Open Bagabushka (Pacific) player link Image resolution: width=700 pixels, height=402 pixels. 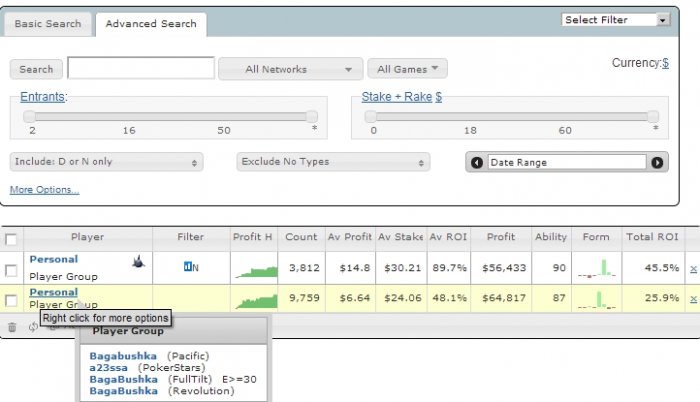click(123, 356)
